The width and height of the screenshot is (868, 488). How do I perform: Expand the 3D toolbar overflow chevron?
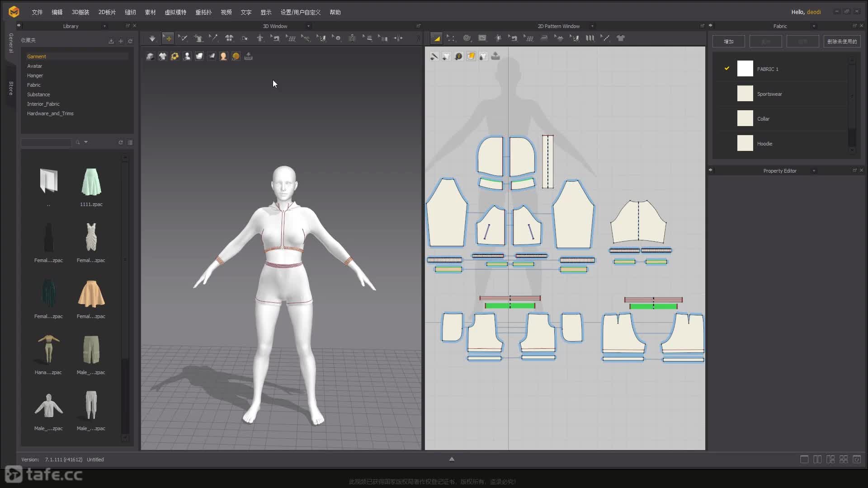coord(418,39)
